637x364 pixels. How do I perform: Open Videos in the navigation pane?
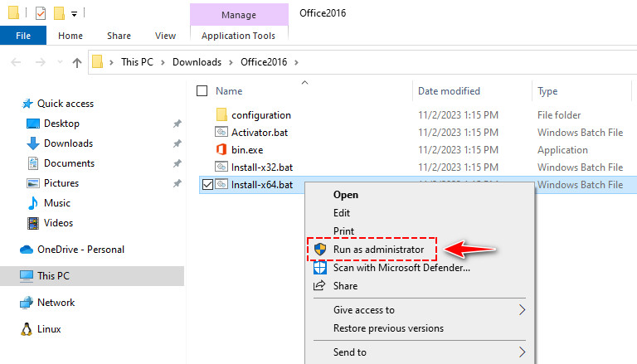point(58,223)
